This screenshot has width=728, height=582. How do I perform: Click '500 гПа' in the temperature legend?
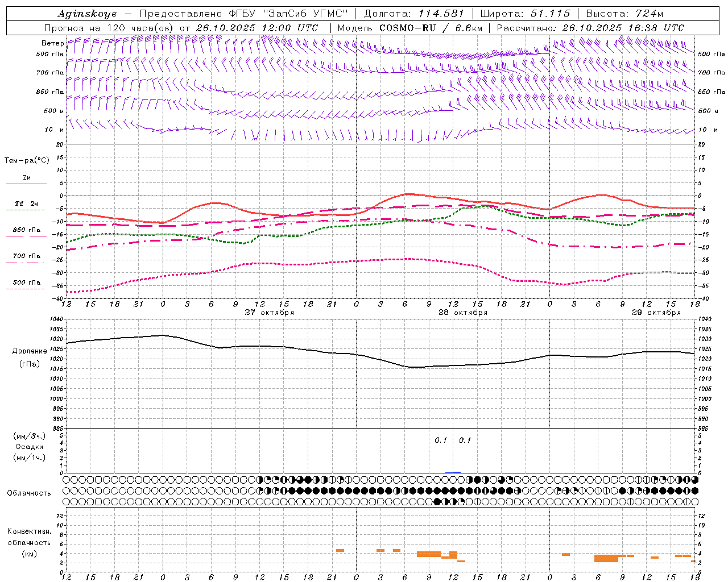click(x=27, y=282)
